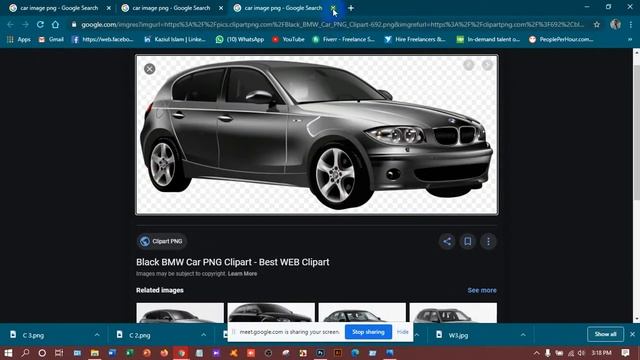The width and height of the screenshot is (640, 360).
Task: Open the taskbar clock showing 3:18 PM
Action: [x=602, y=353]
